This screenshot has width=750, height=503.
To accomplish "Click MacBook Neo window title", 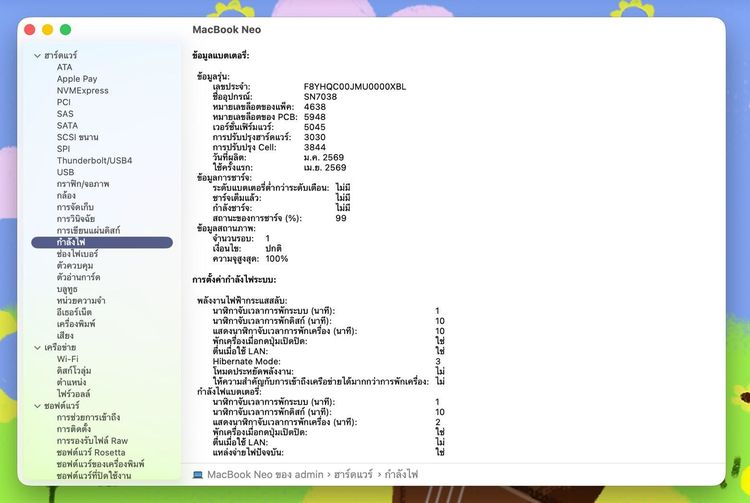I will coord(227,30).
